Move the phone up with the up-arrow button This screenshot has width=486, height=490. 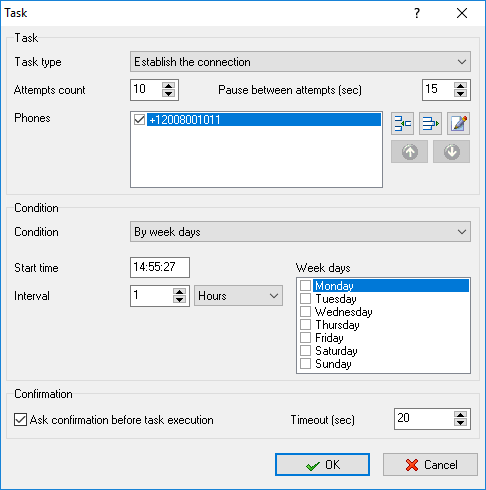pos(409,152)
